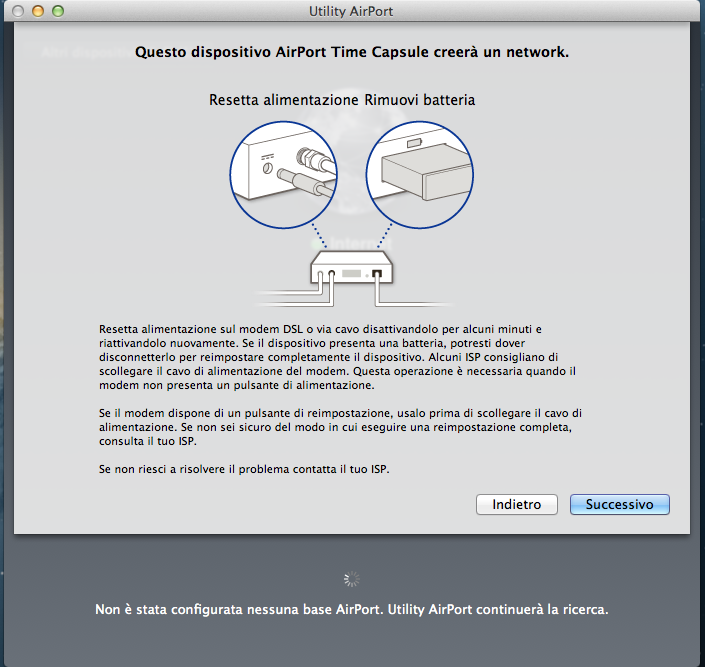
Task: Maximize the window with green button
Action: [x=58, y=11]
